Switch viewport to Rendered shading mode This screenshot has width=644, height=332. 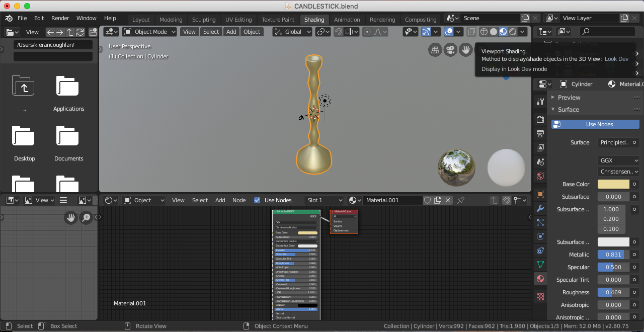pyautogui.click(x=513, y=32)
